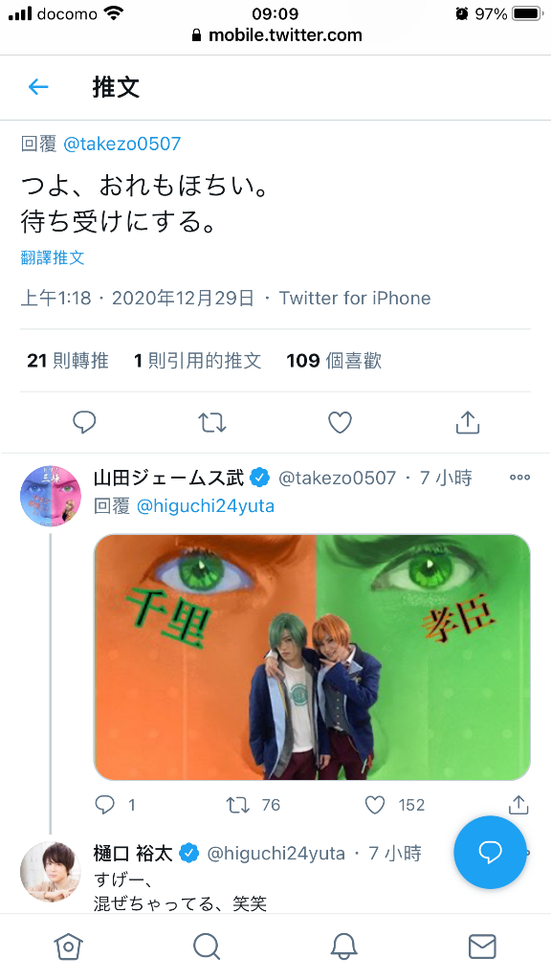Click the 翻譯推文 translate link
This screenshot has width=551, height=980.
(53, 257)
